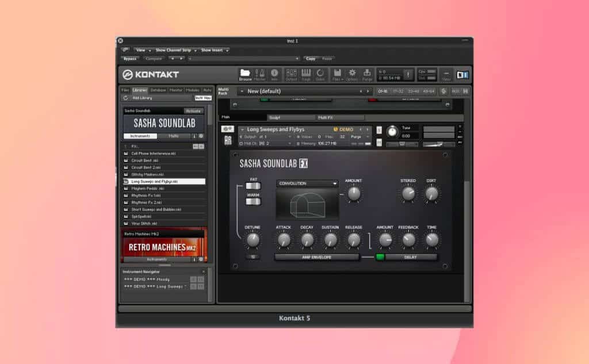589x364 pixels.
Task: Click the Purge icon in toolbar
Action: (x=367, y=74)
